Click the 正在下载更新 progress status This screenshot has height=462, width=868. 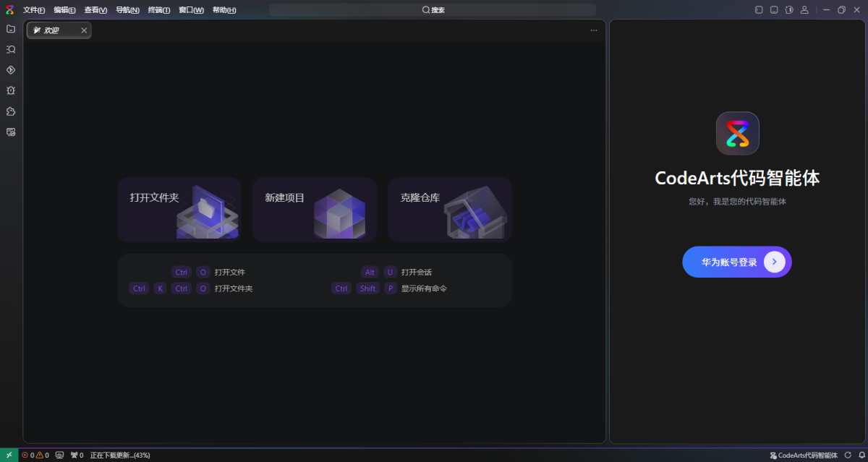(120, 455)
